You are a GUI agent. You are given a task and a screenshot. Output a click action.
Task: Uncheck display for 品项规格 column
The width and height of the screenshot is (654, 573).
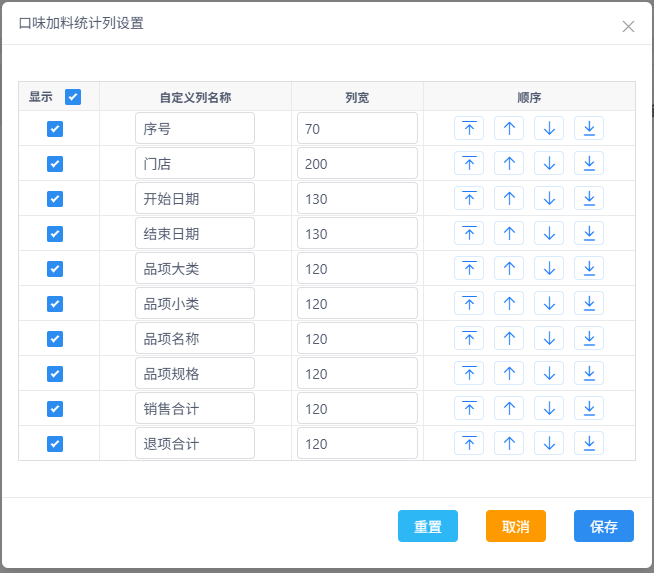(x=55, y=374)
